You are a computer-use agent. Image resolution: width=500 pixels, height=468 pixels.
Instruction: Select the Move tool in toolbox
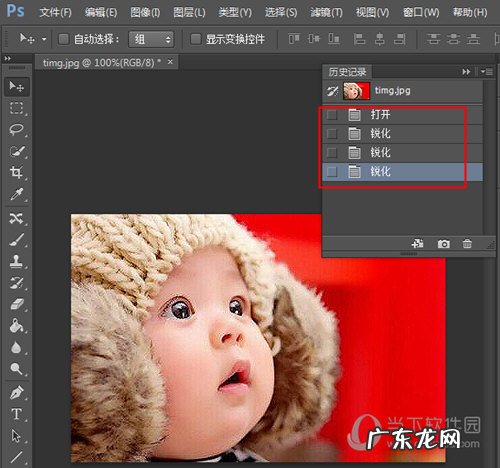point(17,86)
